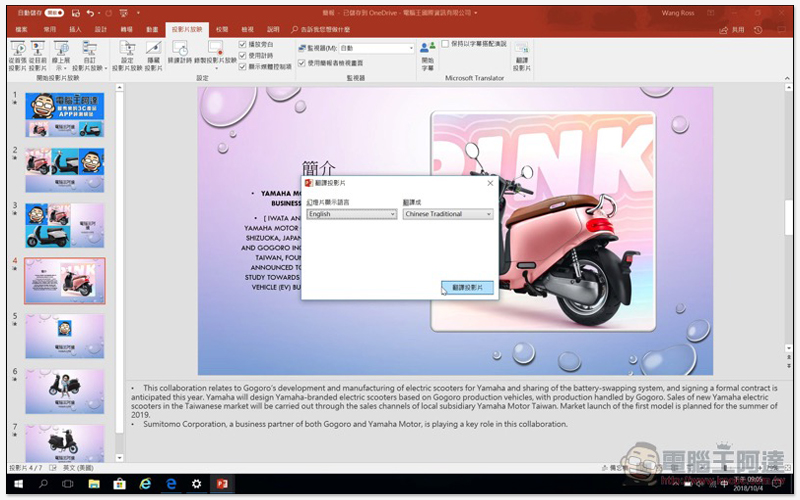The image size is (800, 500).
Task: Open the ribbon display options icon
Action: tap(711, 13)
